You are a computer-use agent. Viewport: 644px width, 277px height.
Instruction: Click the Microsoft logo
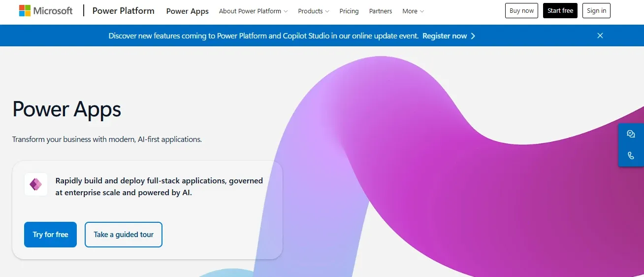click(x=46, y=11)
